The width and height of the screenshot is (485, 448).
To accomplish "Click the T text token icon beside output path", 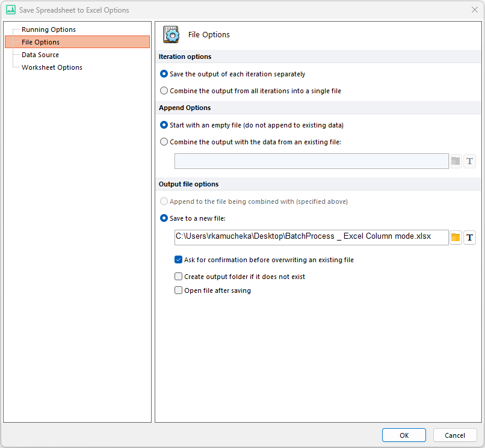I will coord(469,238).
